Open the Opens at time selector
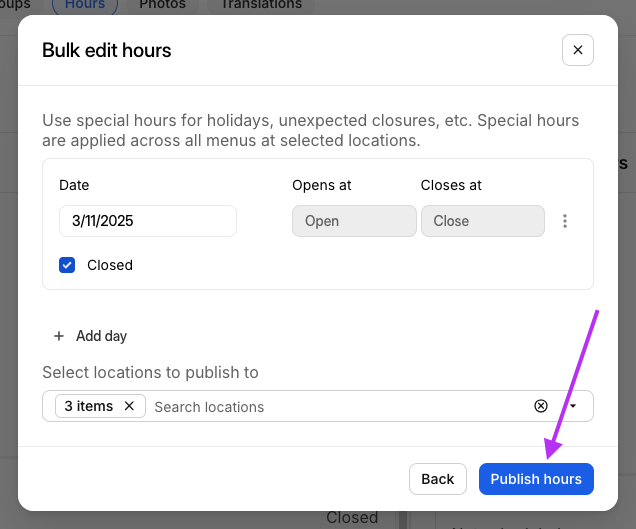This screenshot has height=529, width=636. click(354, 221)
